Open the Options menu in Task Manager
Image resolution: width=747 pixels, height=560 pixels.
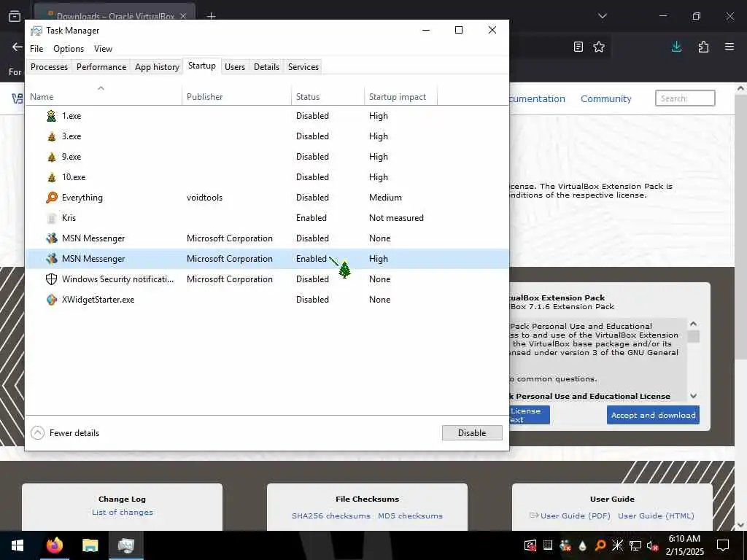click(x=69, y=49)
